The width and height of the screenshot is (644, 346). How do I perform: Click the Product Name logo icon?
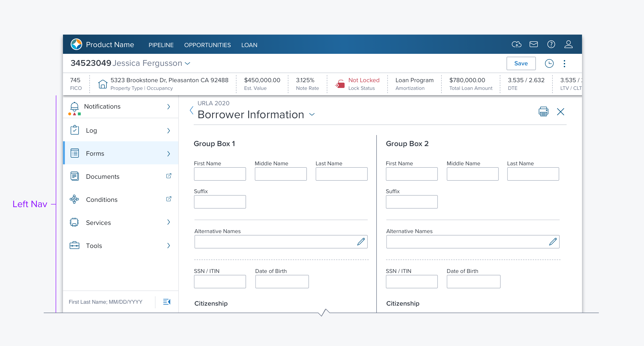point(76,44)
